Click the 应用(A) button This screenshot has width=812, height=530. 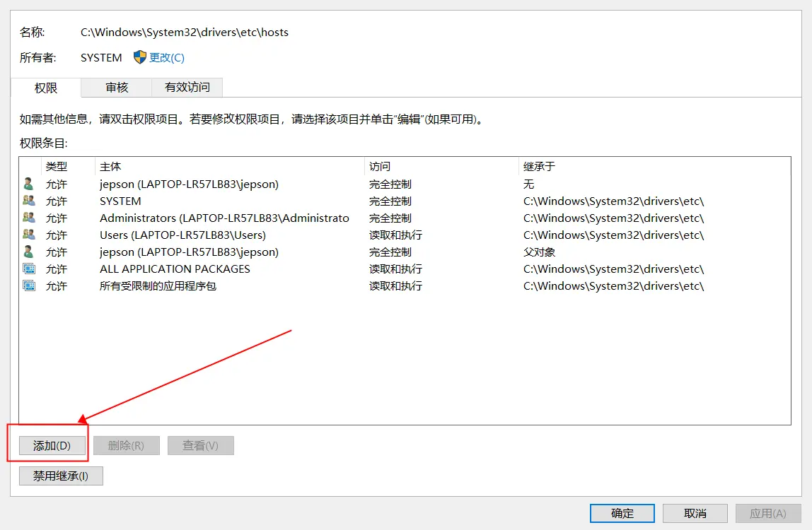pyautogui.click(x=768, y=513)
